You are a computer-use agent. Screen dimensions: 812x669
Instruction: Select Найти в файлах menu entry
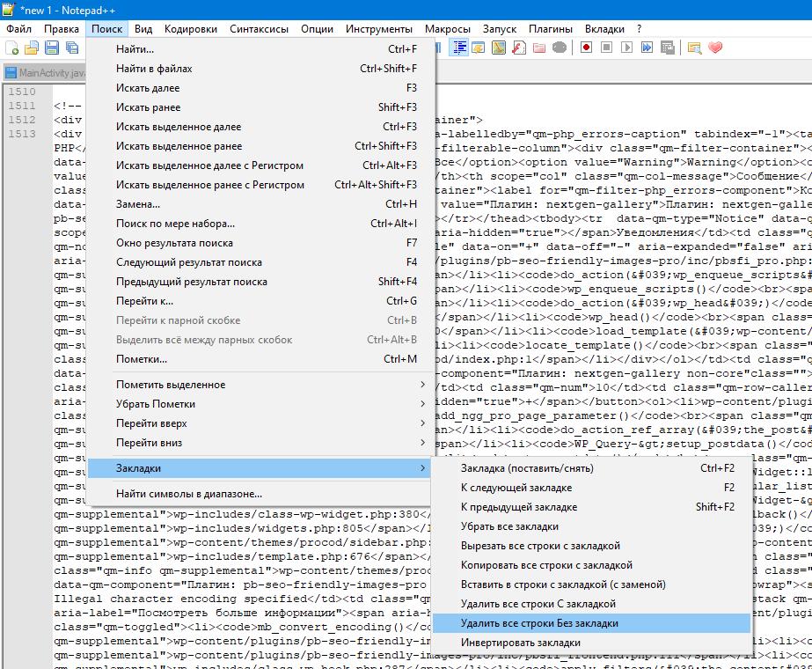point(260,69)
